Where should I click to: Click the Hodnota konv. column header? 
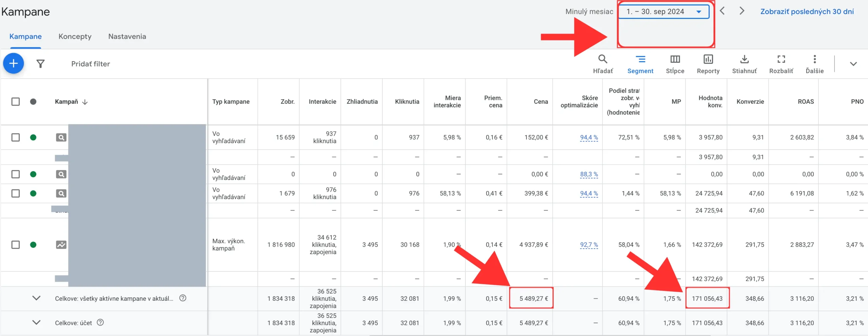pos(710,102)
